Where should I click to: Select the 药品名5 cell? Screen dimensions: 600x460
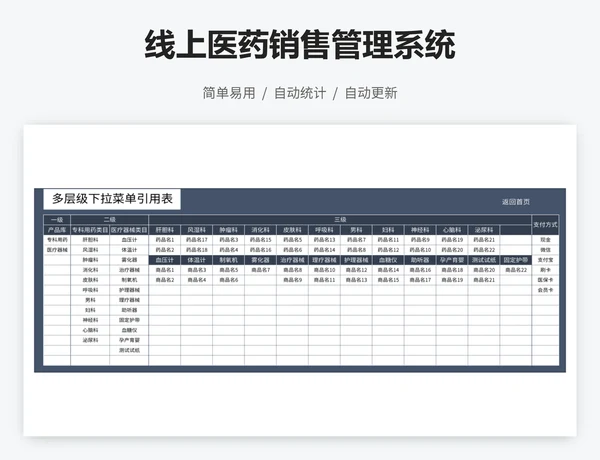[292, 240]
